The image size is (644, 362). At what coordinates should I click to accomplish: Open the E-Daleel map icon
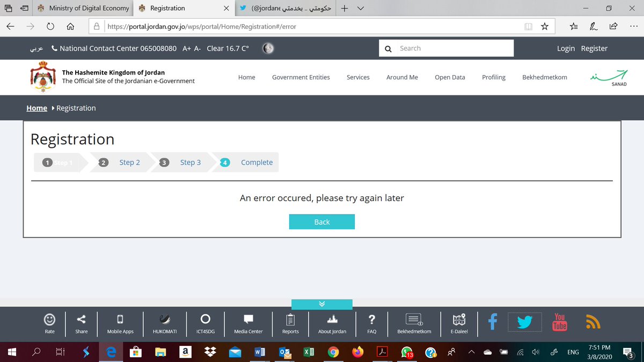coord(459,320)
